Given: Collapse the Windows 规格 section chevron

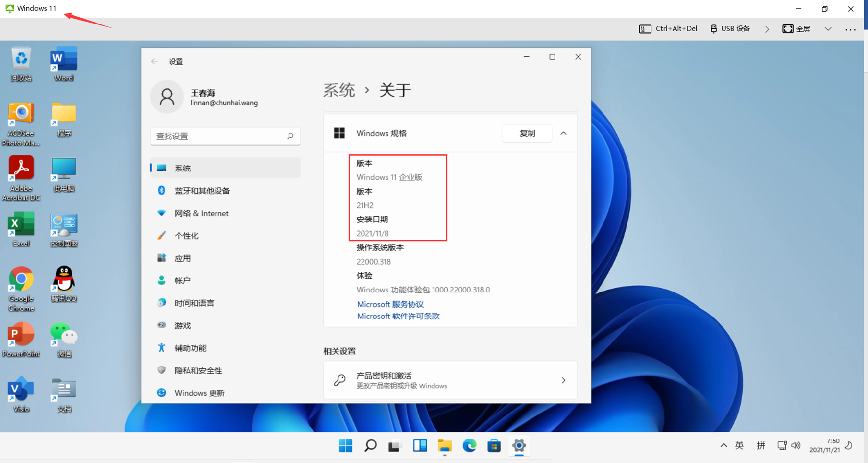Looking at the screenshot, I should pyautogui.click(x=563, y=133).
